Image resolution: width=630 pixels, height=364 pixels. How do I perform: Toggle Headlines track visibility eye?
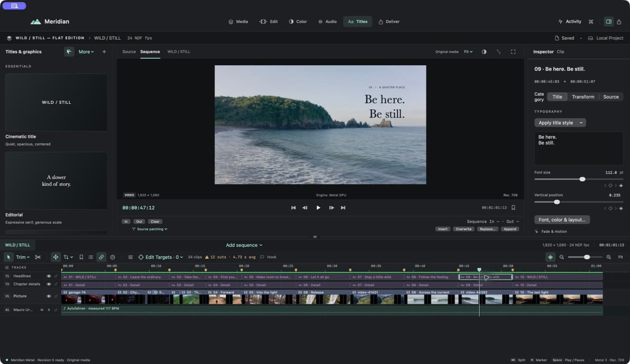coord(48,276)
